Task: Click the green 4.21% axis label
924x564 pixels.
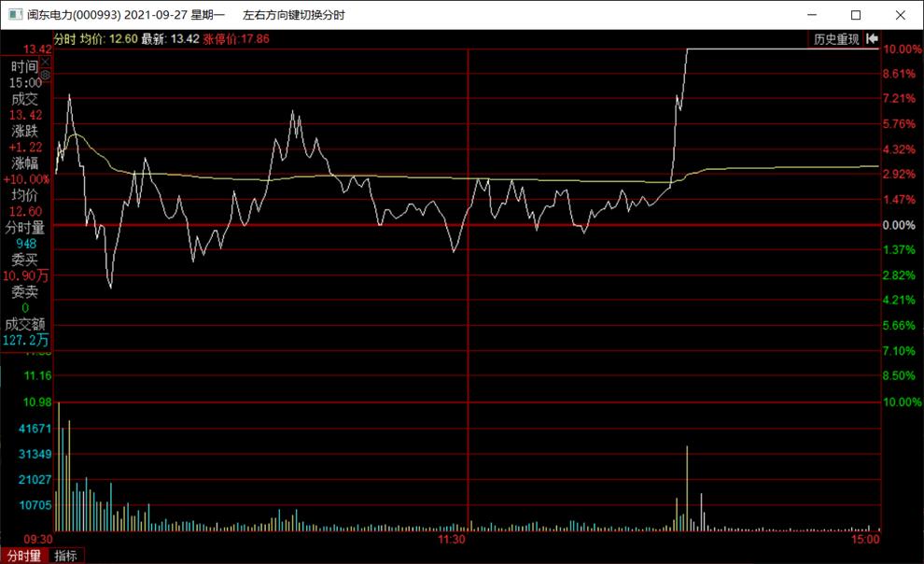Action: tap(899, 300)
